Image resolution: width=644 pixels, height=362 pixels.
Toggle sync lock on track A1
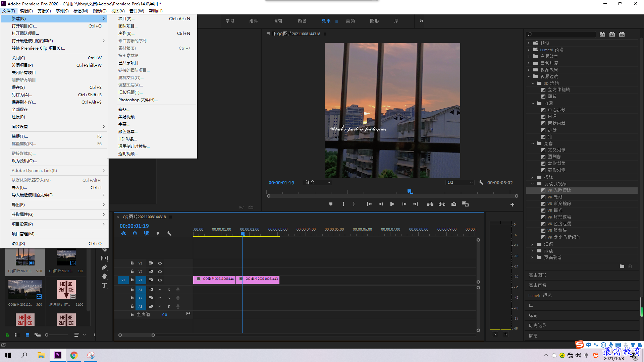(x=151, y=290)
